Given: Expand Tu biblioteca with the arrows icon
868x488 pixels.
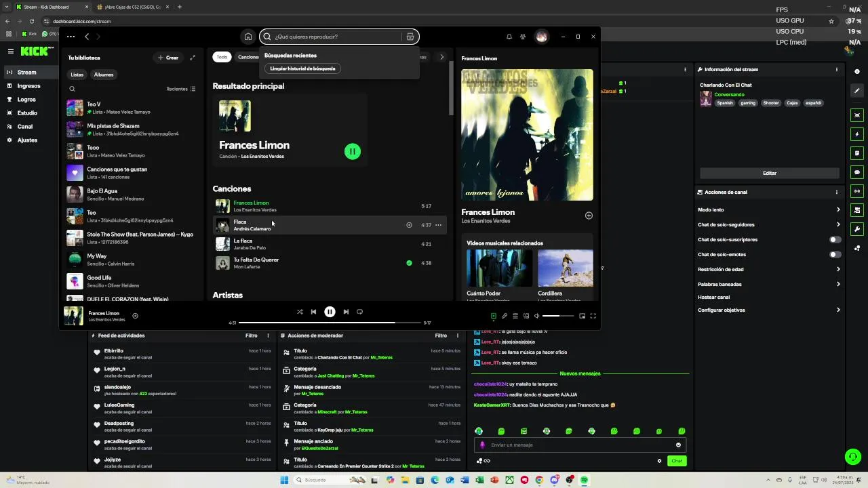Looking at the screenshot, I should click(x=193, y=58).
